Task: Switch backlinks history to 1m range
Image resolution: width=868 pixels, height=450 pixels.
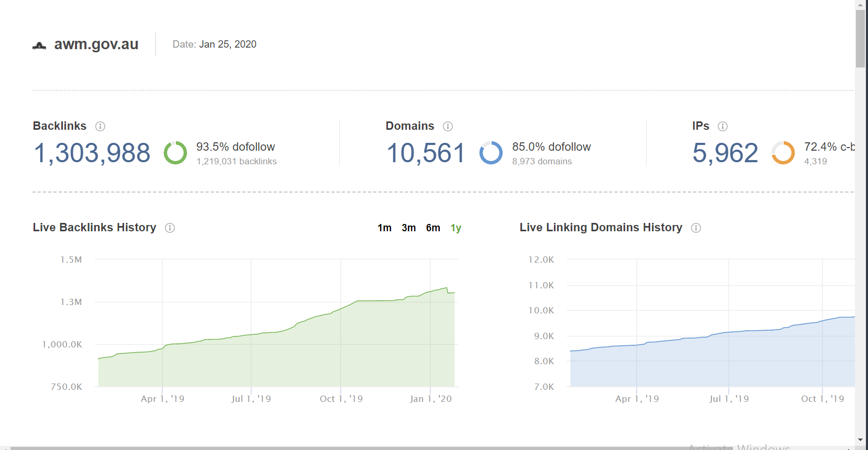Action: [x=384, y=228]
